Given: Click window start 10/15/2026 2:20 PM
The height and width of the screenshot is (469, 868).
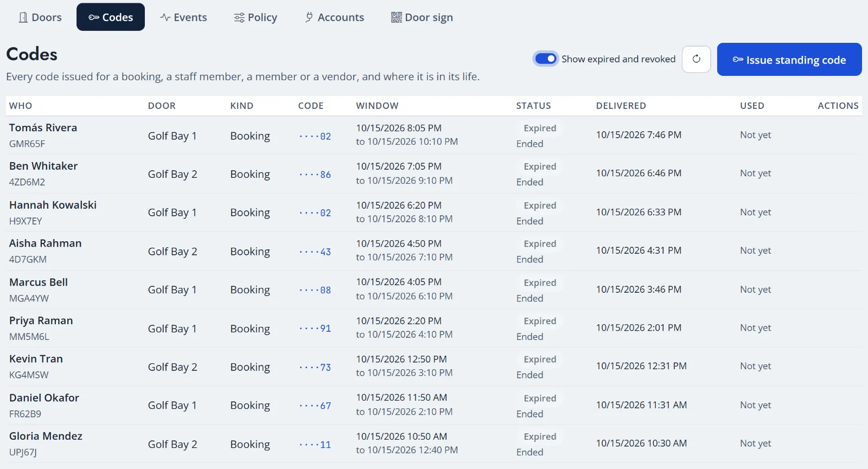Looking at the screenshot, I should (399, 321).
